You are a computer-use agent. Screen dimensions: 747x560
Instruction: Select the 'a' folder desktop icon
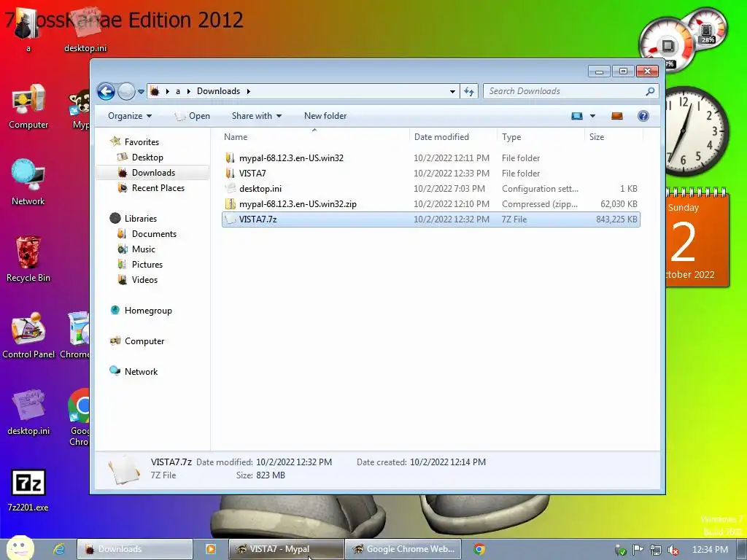(28, 29)
